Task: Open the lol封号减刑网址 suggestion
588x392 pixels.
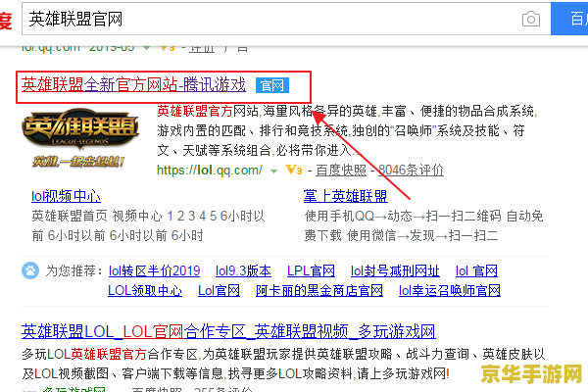Action: pyautogui.click(x=395, y=270)
